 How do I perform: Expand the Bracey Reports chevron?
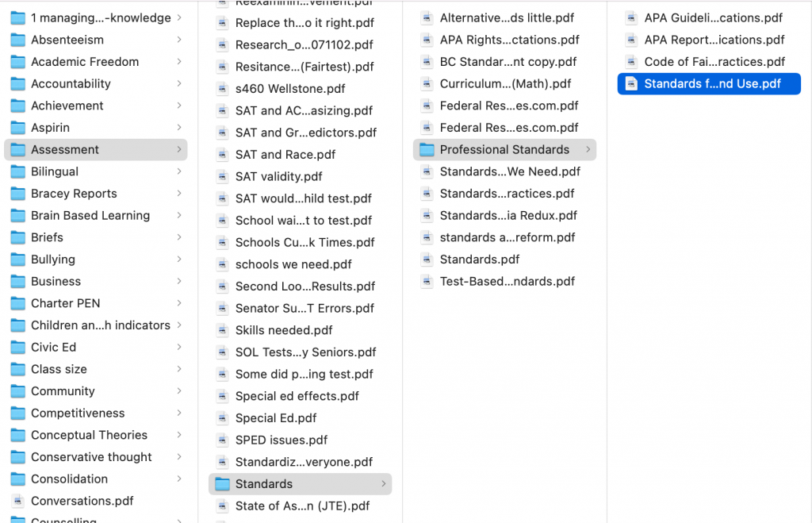(x=179, y=194)
